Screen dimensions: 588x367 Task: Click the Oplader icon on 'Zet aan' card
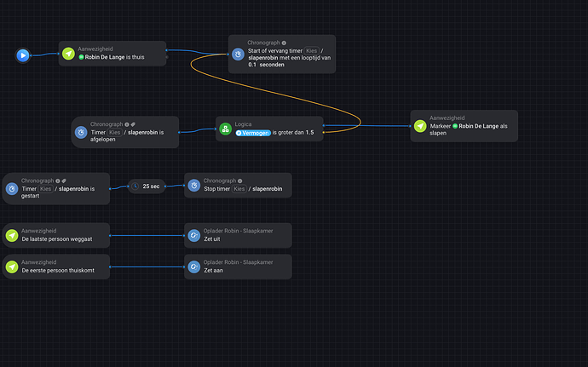194,267
